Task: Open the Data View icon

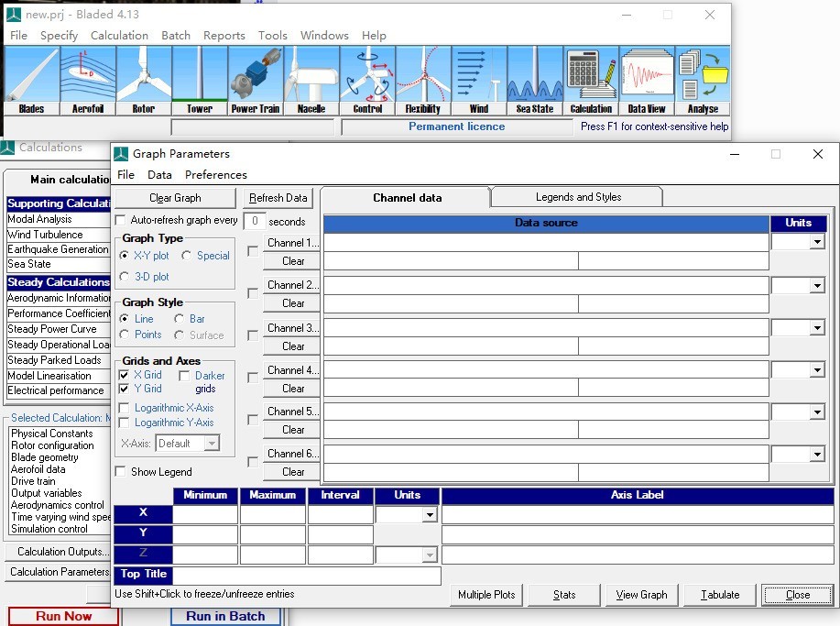Action: (x=647, y=81)
